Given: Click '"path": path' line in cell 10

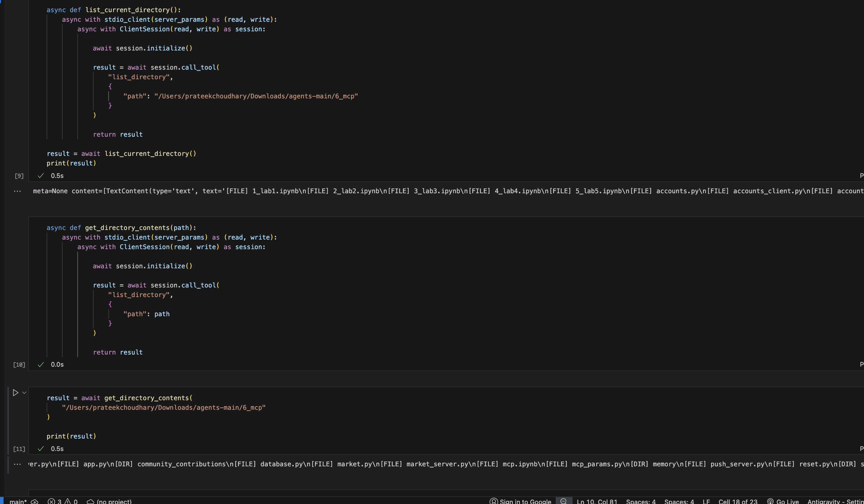Looking at the screenshot, I should (146, 314).
